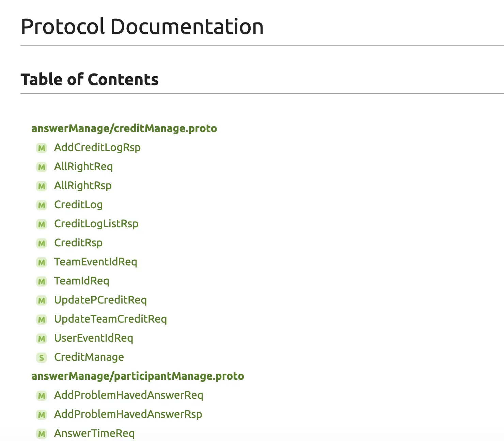This screenshot has height=441, width=504.
Task: Click the M badge beside AddProblemHavedAnswerReq
Action: point(42,396)
